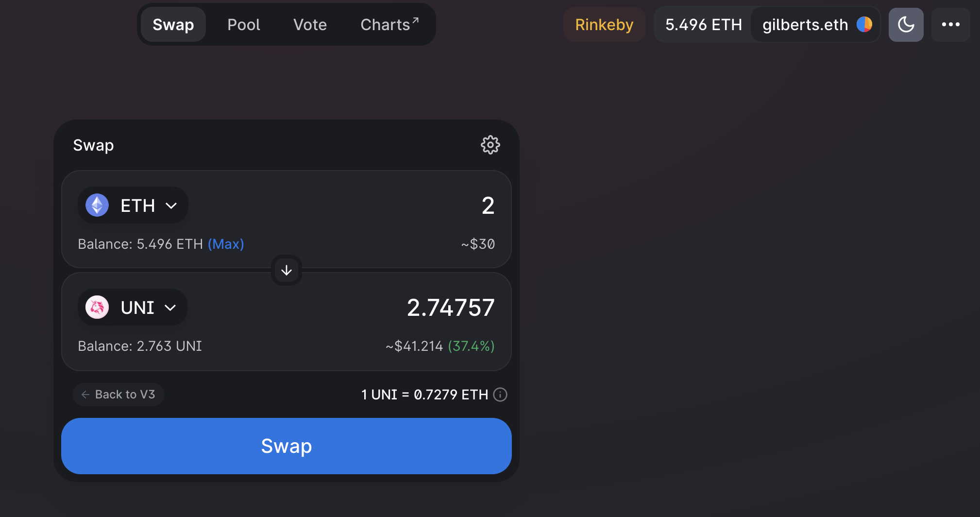Viewport: 980px width, 517px height.
Task: Open the gilberts.eth account details
Action: point(816,24)
